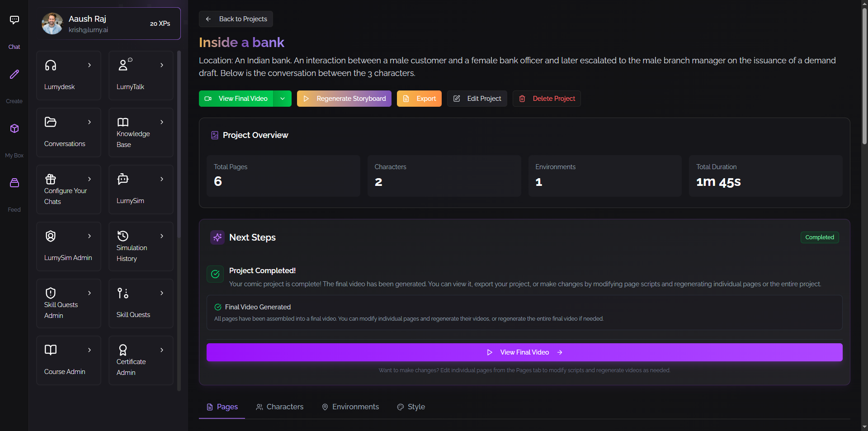Open the Chat speech bubble icon
The image size is (868, 431).
[x=14, y=20]
